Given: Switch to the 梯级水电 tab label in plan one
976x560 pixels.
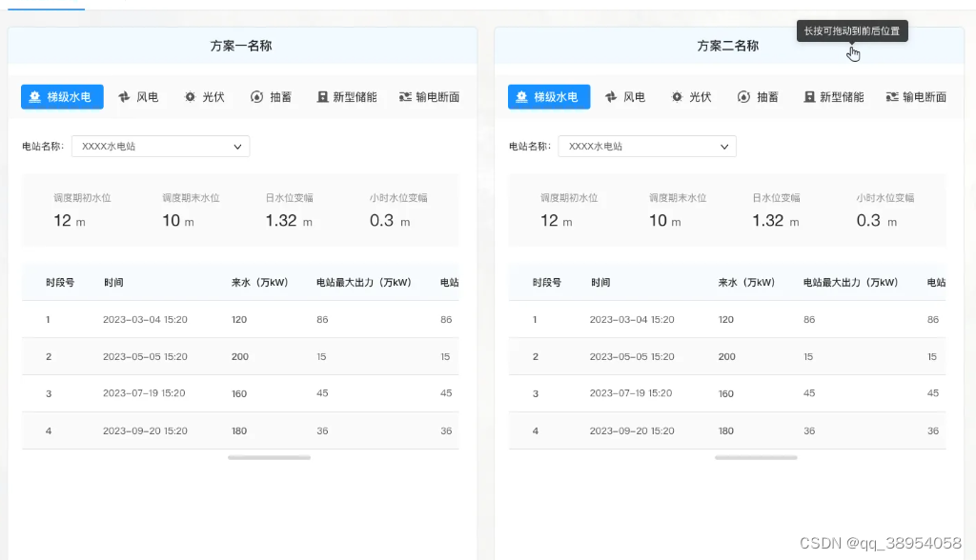Looking at the screenshot, I should click(x=69, y=97).
